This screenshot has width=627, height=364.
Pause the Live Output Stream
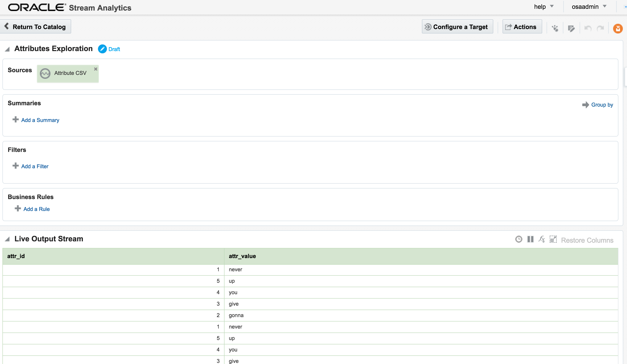pos(530,239)
